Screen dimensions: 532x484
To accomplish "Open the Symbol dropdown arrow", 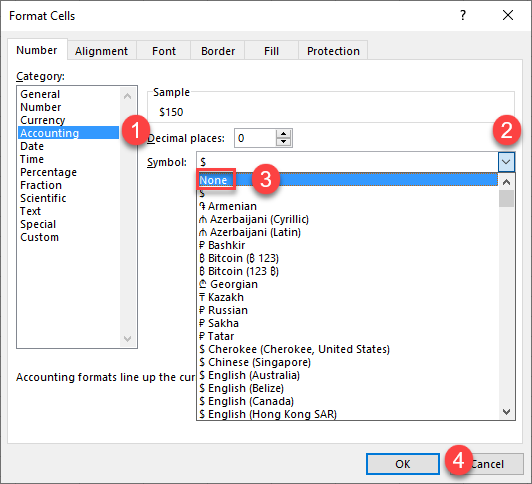I will pos(506,162).
